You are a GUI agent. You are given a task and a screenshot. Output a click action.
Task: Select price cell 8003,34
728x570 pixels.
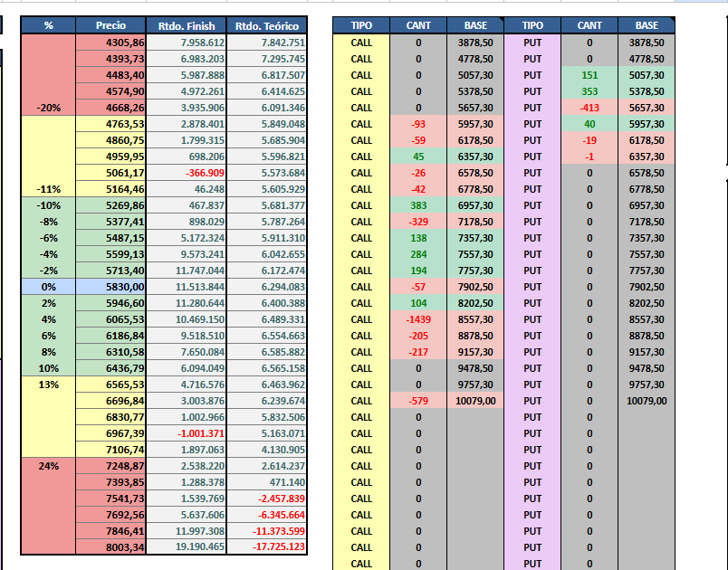110,546
